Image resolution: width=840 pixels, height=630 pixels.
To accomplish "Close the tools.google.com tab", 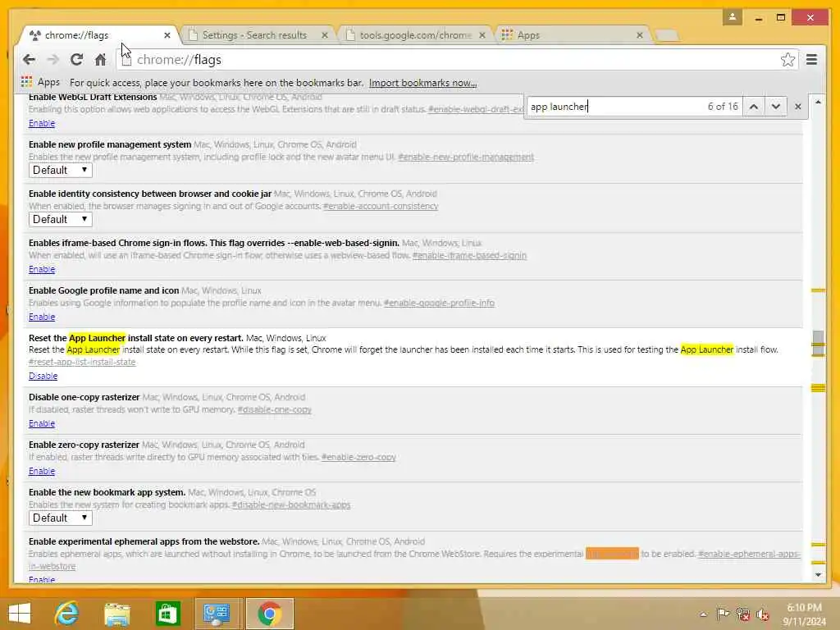I will pos(482,35).
